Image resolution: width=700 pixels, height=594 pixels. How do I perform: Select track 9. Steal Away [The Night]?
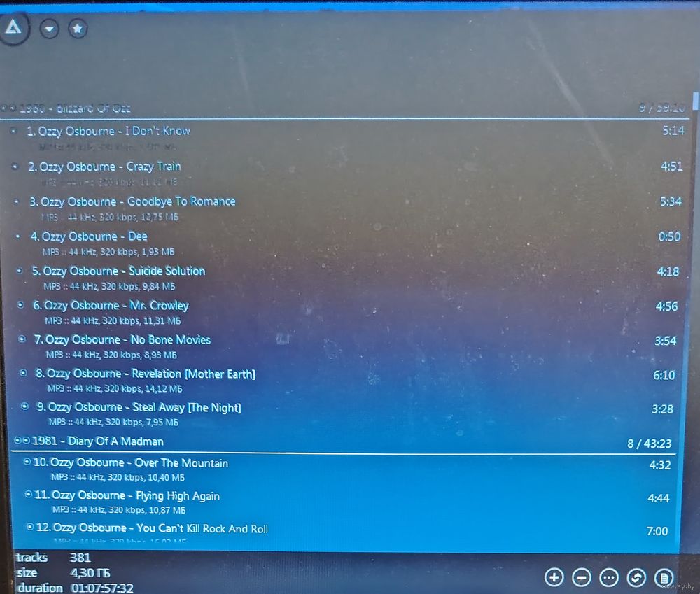coord(139,407)
